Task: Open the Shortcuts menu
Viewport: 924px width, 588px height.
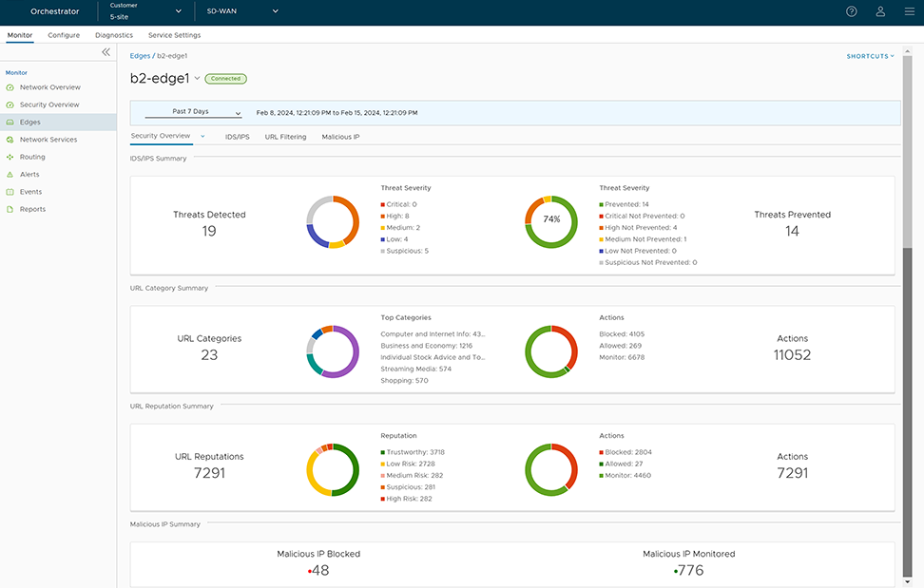Action: (870, 56)
